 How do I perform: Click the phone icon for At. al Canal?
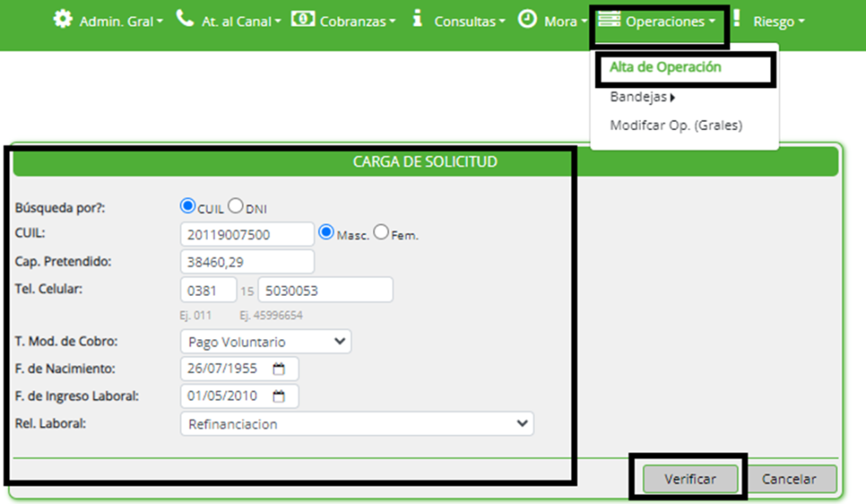pos(184,19)
